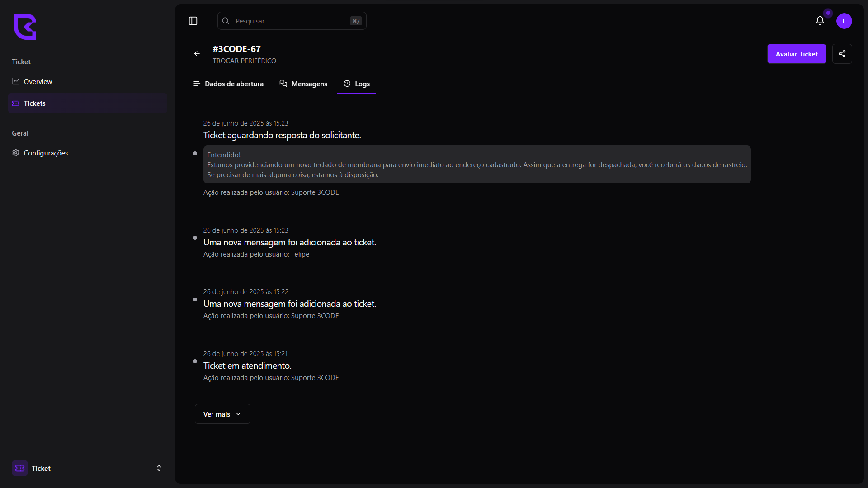The width and height of the screenshot is (868, 488).
Task: Open the Overview chart item
Action: (38, 82)
